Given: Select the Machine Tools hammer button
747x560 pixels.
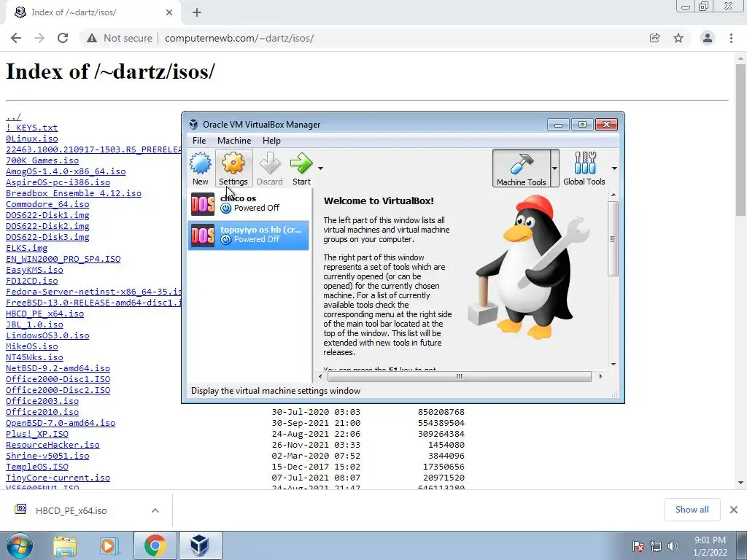Looking at the screenshot, I should point(521,168).
